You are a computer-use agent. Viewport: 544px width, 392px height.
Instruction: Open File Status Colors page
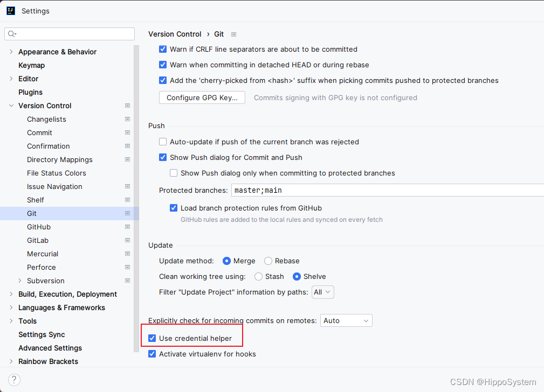(x=57, y=173)
